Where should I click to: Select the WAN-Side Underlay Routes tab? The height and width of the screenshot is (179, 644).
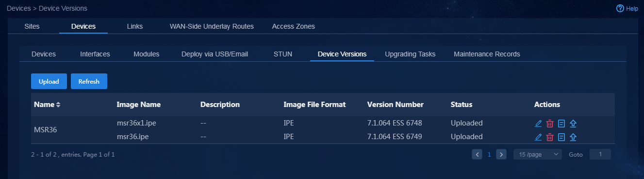point(212,26)
